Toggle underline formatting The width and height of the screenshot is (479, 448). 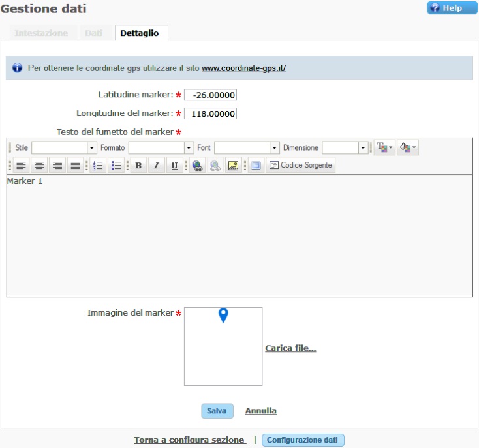174,166
